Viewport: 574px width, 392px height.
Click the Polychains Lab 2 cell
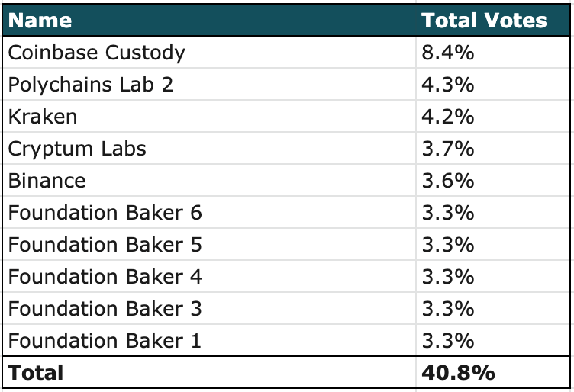(91, 85)
